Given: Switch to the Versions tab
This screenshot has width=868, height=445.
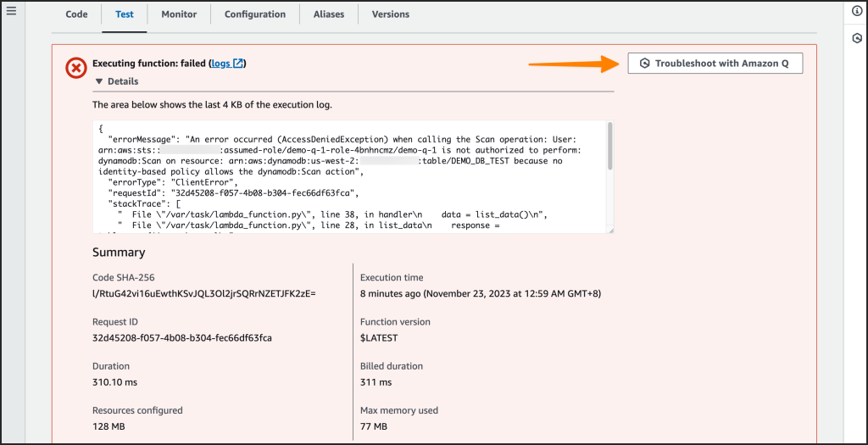Looking at the screenshot, I should 391,14.
